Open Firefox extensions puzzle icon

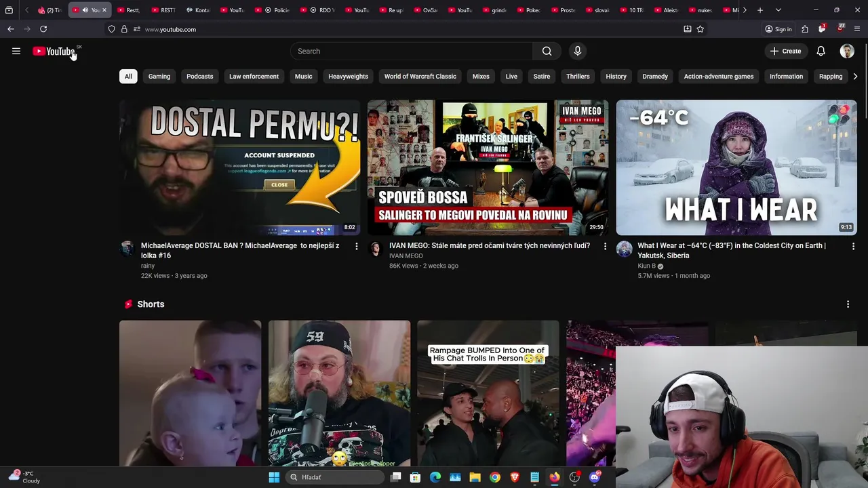click(805, 29)
